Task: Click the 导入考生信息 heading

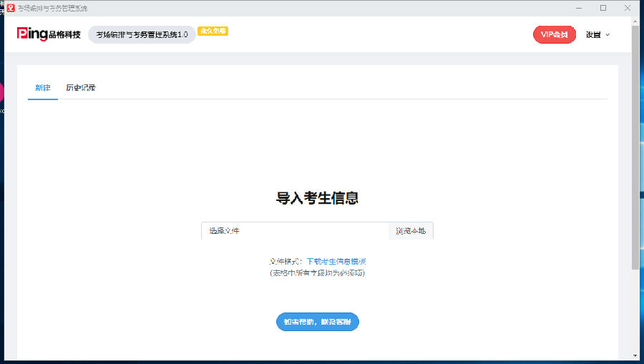Action: click(x=317, y=198)
